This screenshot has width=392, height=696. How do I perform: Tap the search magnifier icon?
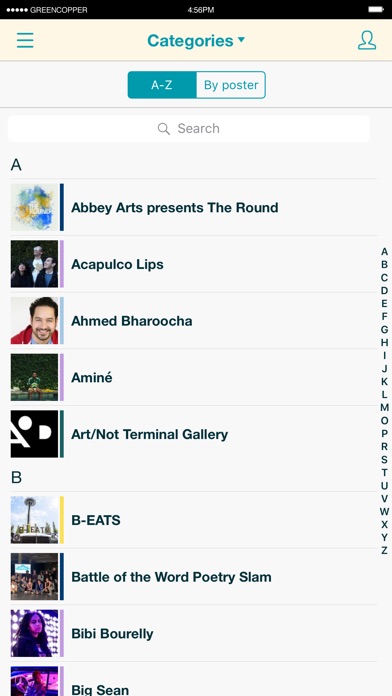164,129
